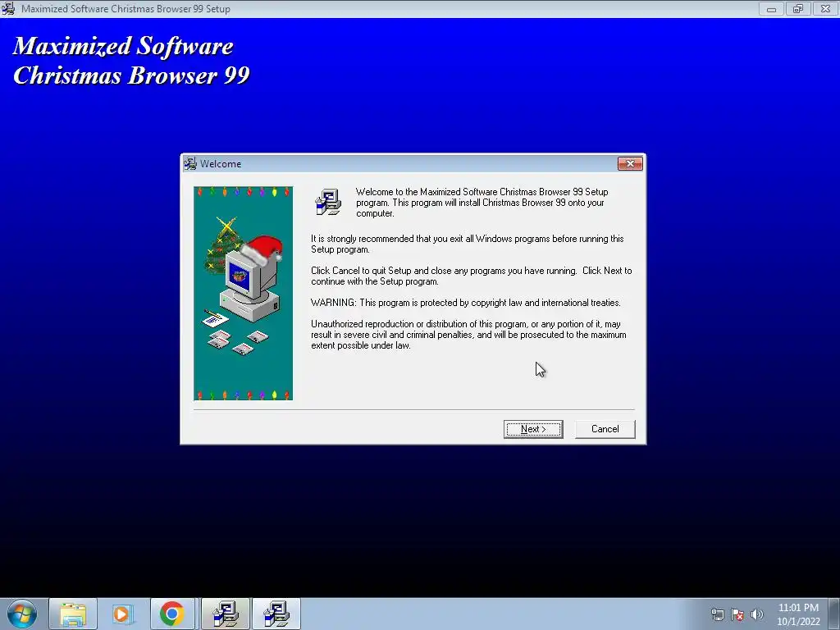The height and width of the screenshot is (630, 840).
Task: Click the Welcome dialog title bar icon
Action: point(190,164)
